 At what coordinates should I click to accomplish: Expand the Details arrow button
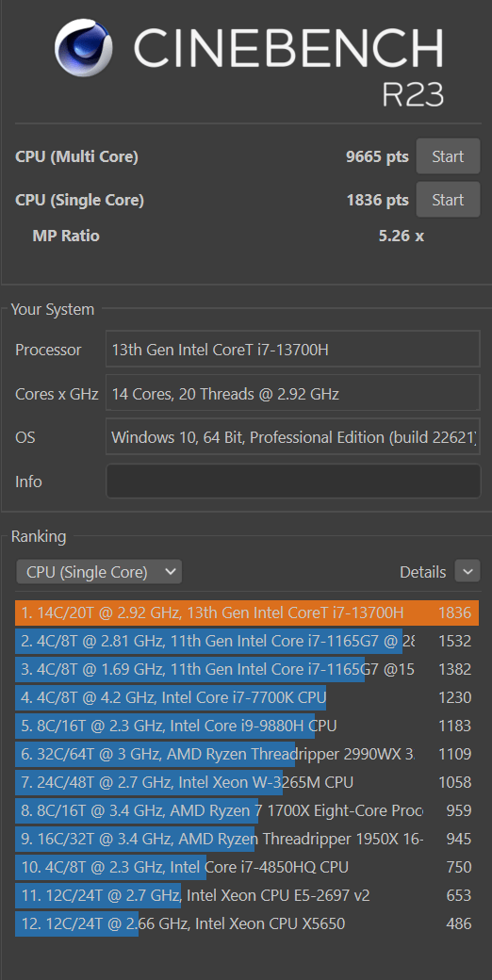tap(467, 571)
